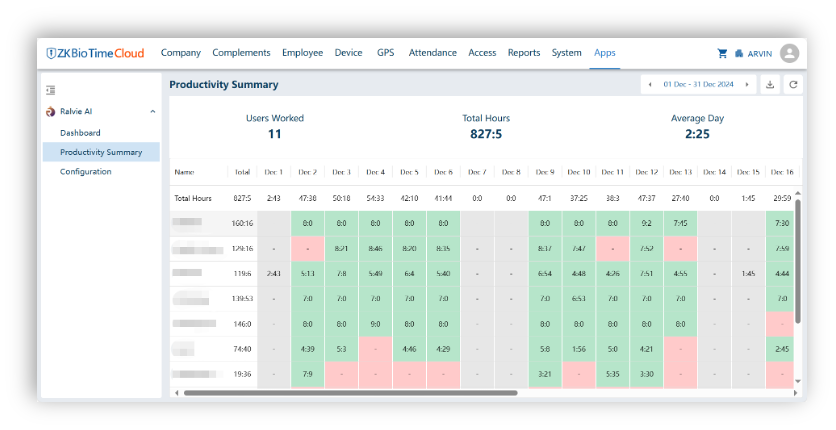The height and width of the screenshot is (430, 836).
Task: Click the ARVIN username link
Action: tap(760, 54)
